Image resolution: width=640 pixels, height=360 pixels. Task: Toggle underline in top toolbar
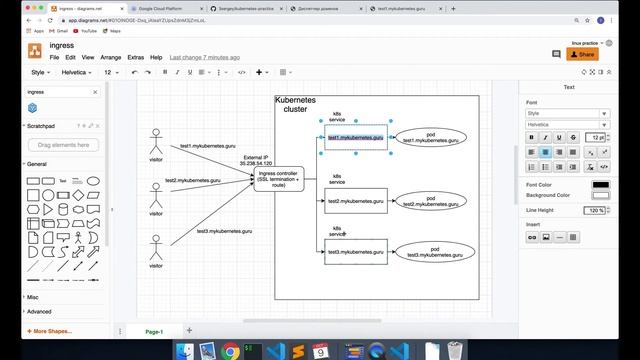[x=190, y=72]
